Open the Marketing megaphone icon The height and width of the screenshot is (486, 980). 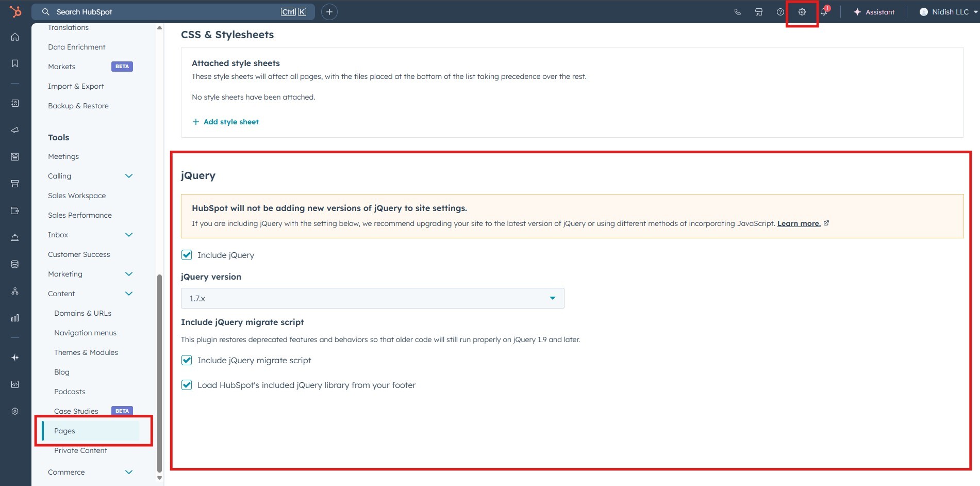pyautogui.click(x=15, y=129)
